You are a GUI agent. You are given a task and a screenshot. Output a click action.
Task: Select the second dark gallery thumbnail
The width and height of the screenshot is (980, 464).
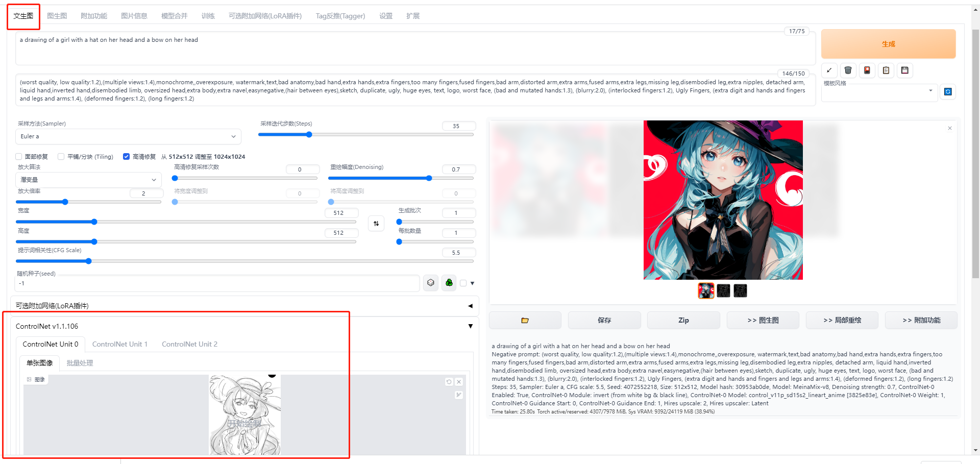723,290
